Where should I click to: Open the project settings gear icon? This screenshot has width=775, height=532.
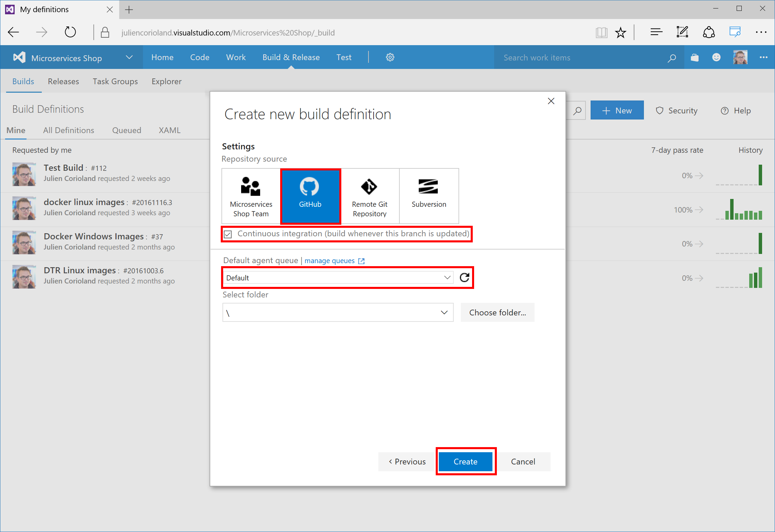[390, 57]
